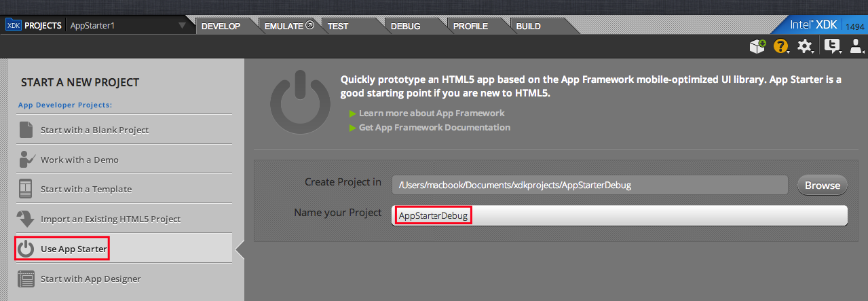The height and width of the screenshot is (301, 868).
Task: Click the App Starter power icon in sidebar
Action: point(26,249)
